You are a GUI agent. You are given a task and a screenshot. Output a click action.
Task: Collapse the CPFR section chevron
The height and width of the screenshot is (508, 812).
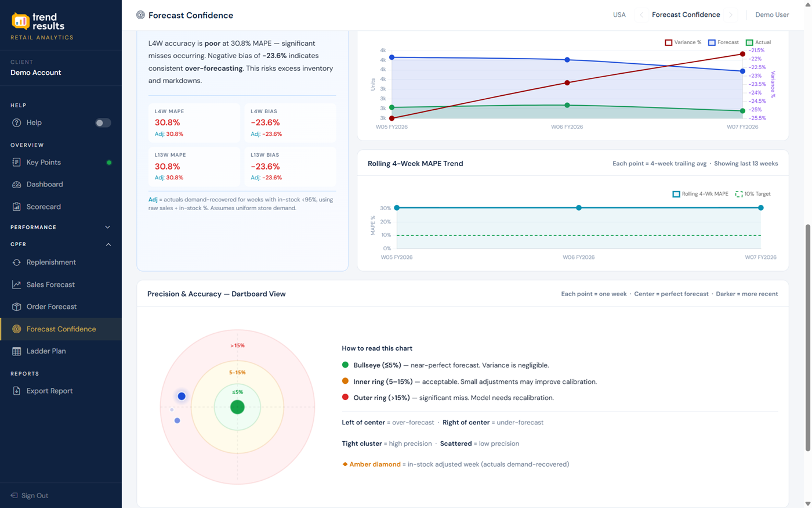(x=108, y=244)
